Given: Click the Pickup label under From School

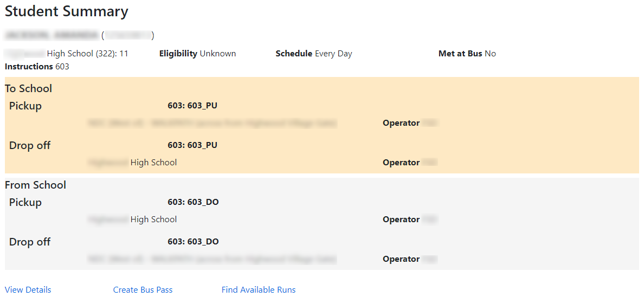Looking at the screenshot, I should [x=25, y=202].
